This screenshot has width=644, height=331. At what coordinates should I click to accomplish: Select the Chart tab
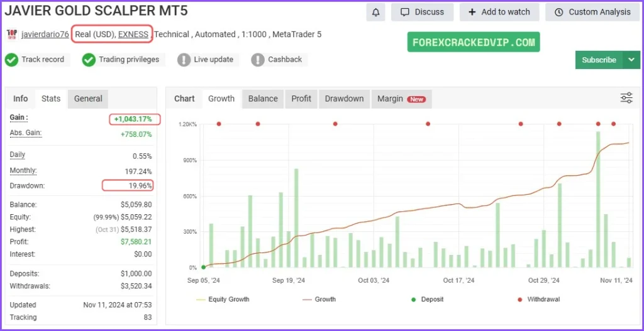(x=184, y=99)
